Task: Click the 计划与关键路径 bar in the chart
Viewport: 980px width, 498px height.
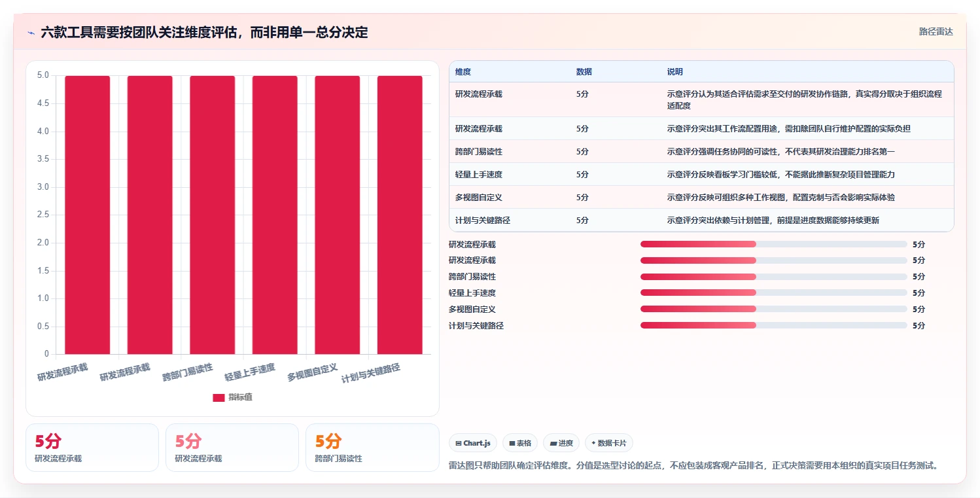Action: (x=400, y=215)
